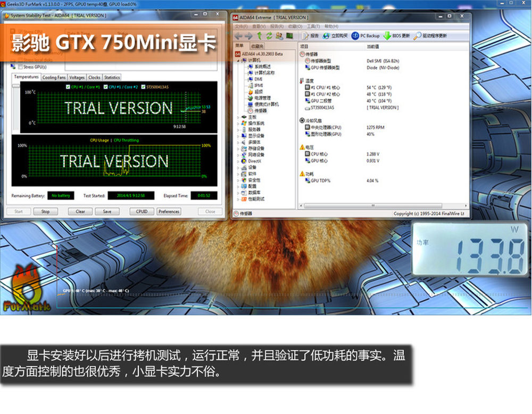
Task: Select 传感器 sensor tree item
Action: [257, 111]
